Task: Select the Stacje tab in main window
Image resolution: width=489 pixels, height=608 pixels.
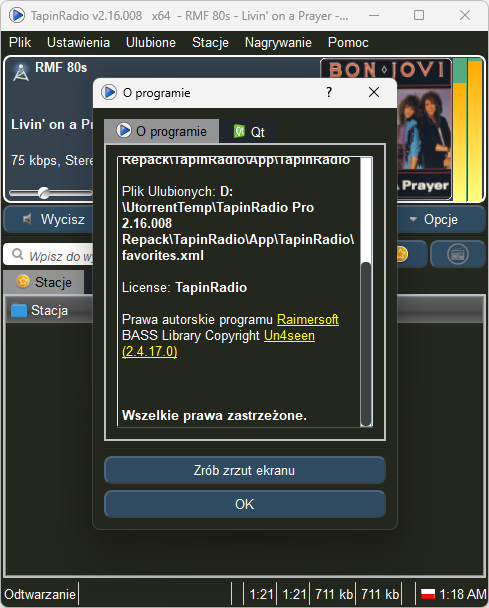Action: click(x=44, y=282)
